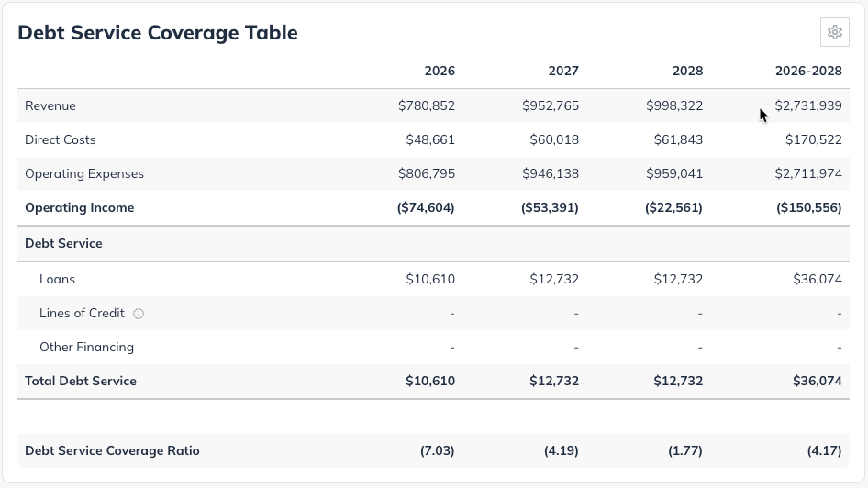Image resolution: width=868 pixels, height=488 pixels.
Task: Select Total Debt Service 2026 value $10,610
Action: (430, 381)
